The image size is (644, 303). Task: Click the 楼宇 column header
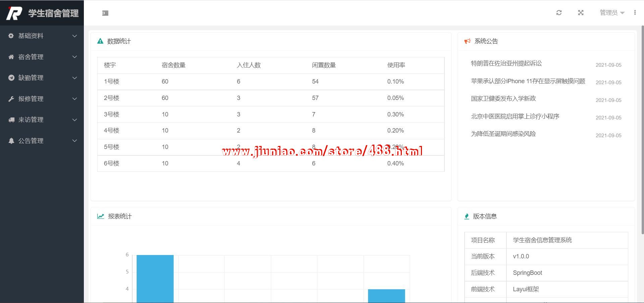click(x=110, y=65)
